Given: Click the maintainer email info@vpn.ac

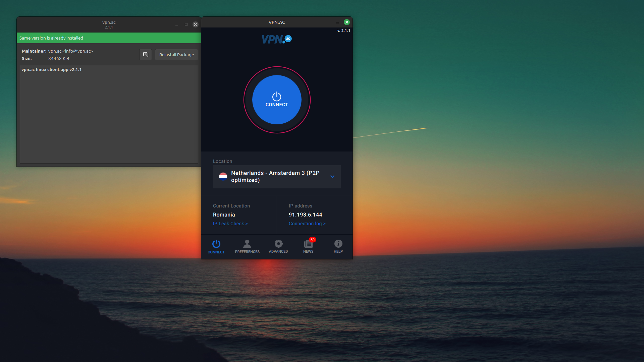Looking at the screenshot, I should 77,51.
